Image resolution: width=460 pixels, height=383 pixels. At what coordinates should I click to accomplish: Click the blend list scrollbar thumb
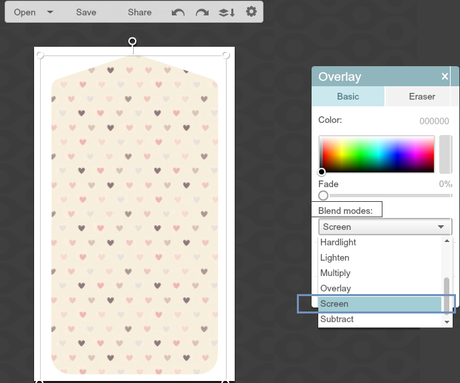coord(447,296)
